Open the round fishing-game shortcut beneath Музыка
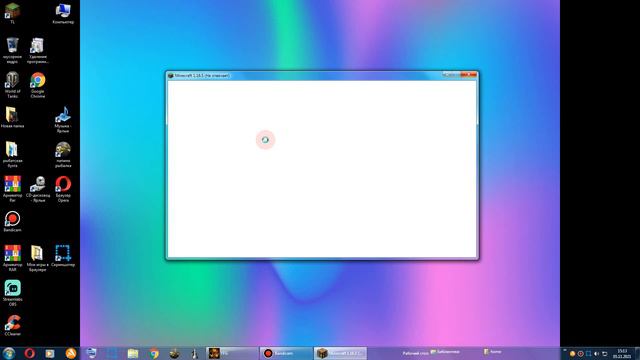The image size is (640, 360). [x=63, y=154]
